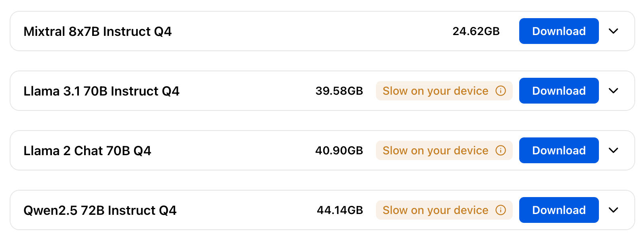
Task: Download the Llama 2 Chat 70B model
Action: [x=559, y=150]
